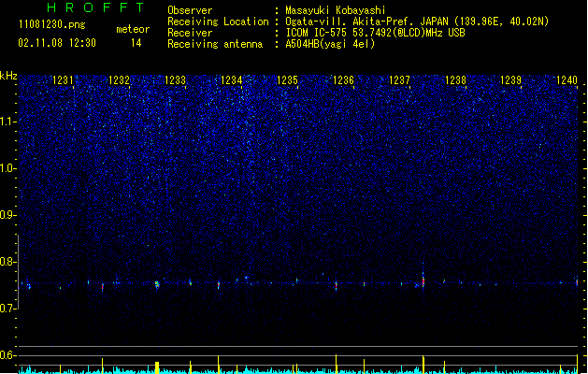The height and width of the screenshot is (374, 588).
Task: Click the 1238 time axis label
Action: click(455, 80)
